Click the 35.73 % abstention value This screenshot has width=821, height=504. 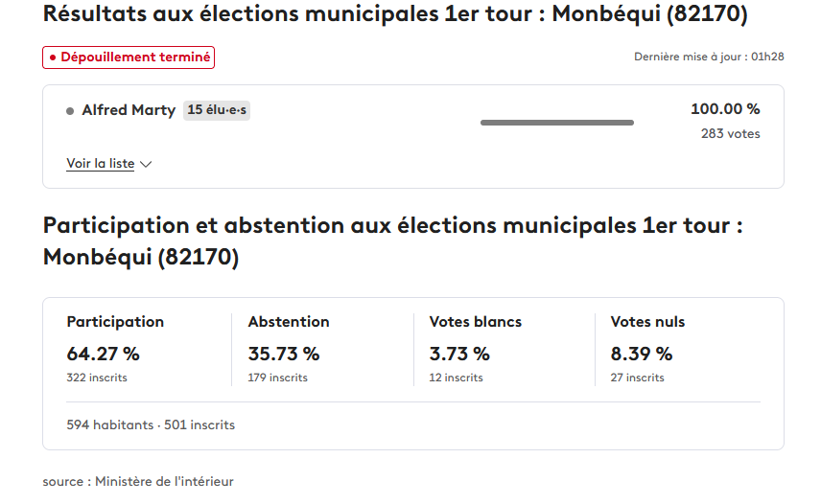pyautogui.click(x=284, y=354)
